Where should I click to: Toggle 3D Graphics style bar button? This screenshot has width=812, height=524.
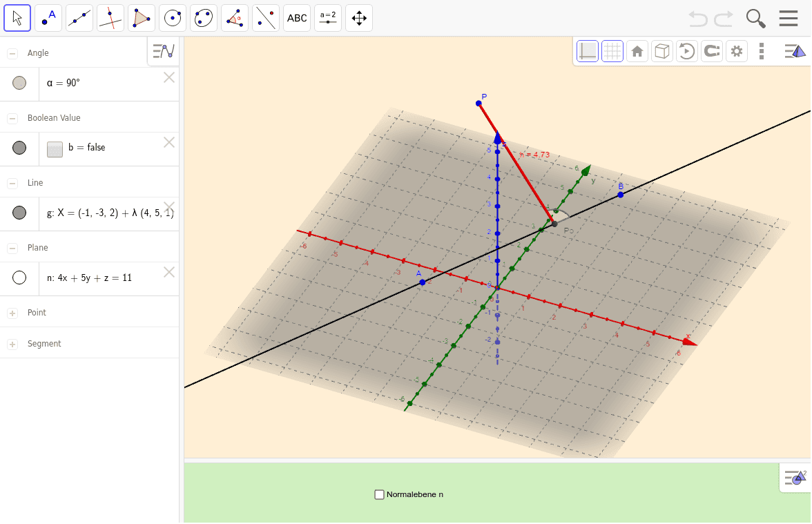[795, 51]
